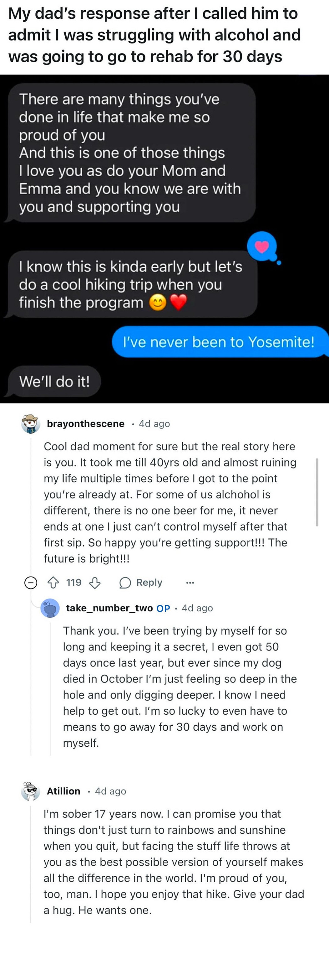Screen dimensions: 329x980
Task: Upvote brayonthescene's comment
Action: pyautogui.click(x=53, y=583)
